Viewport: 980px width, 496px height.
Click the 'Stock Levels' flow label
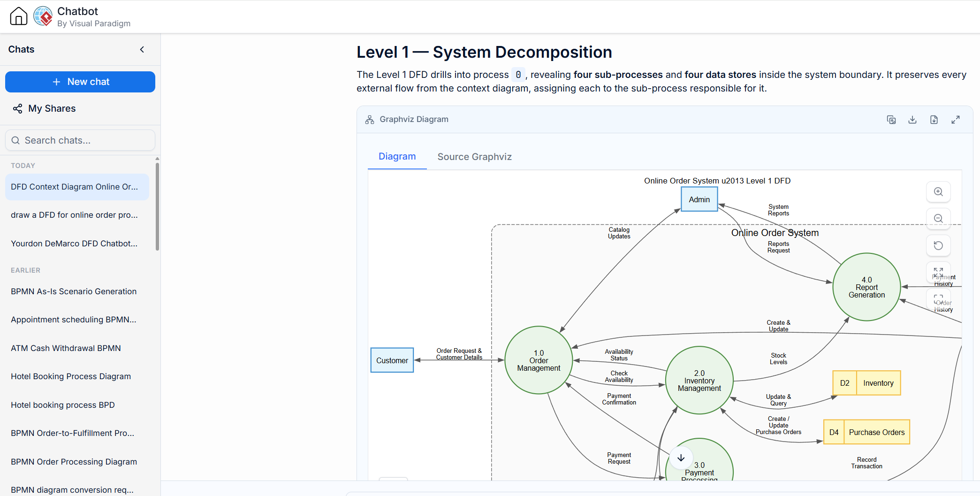tap(778, 359)
